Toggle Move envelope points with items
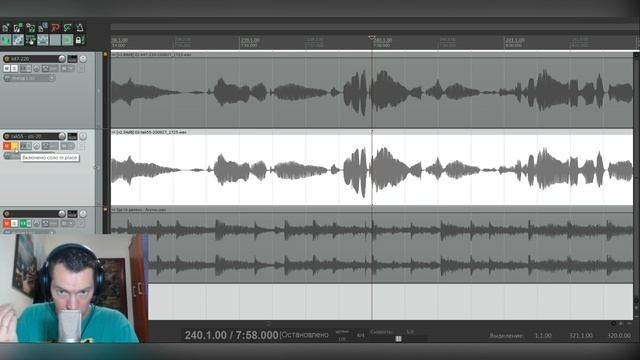Image resolution: width=640 pixels, height=360 pixels. coord(43,40)
